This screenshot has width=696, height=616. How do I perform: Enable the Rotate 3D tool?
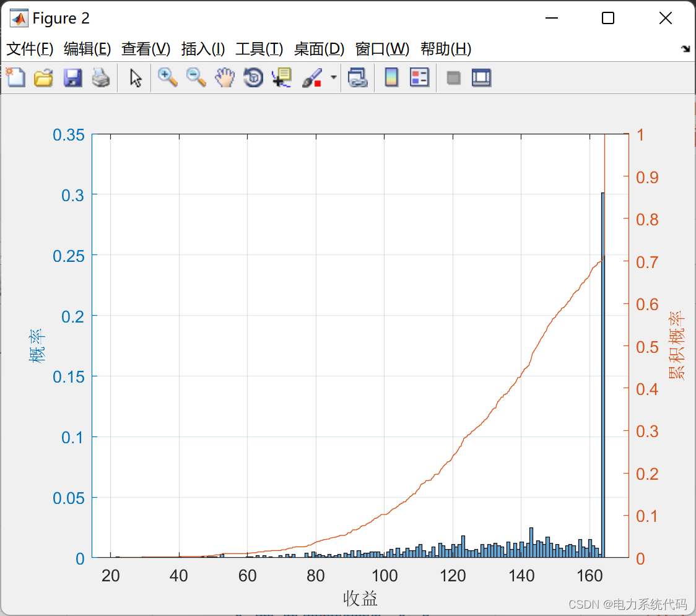click(253, 77)
